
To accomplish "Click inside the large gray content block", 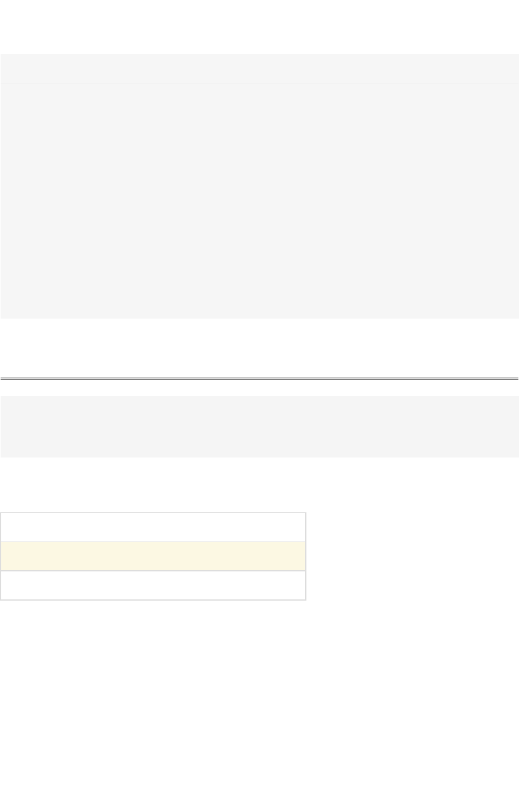I will (x=259, y=201).
